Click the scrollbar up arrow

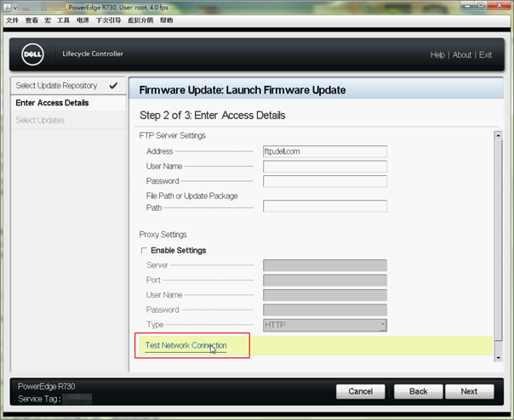click(x=499, y=135)
